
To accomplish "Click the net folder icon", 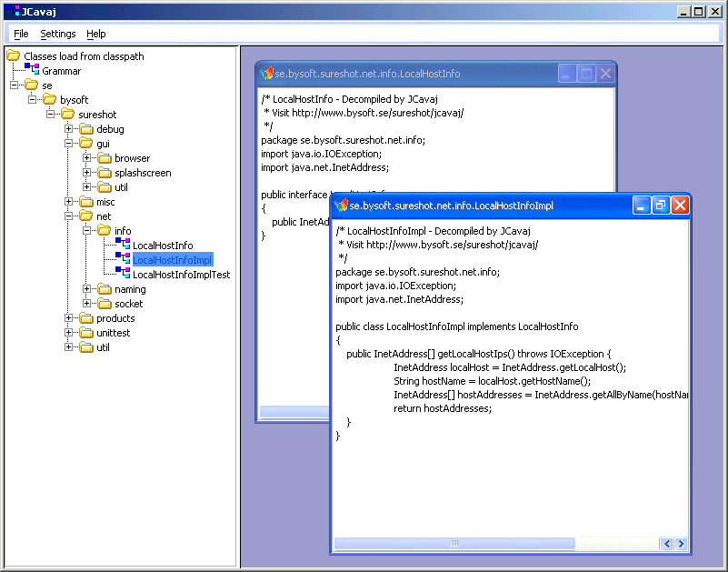I will (86, 216).
